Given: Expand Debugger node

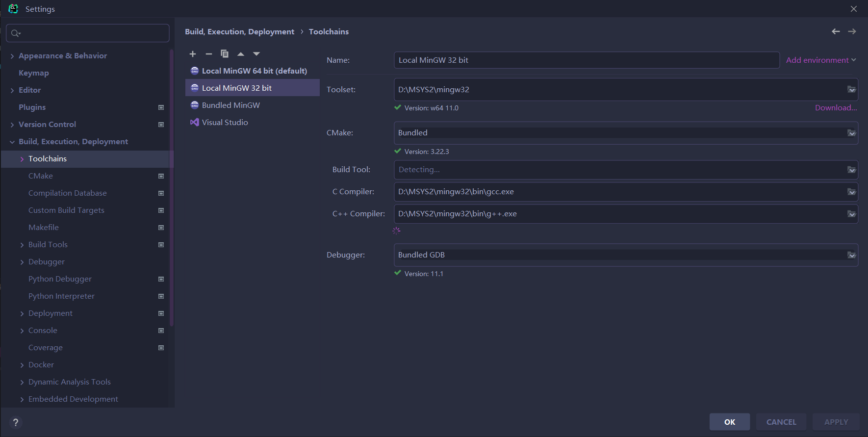Looking at the screenshot, I should [x=22, y=262].
